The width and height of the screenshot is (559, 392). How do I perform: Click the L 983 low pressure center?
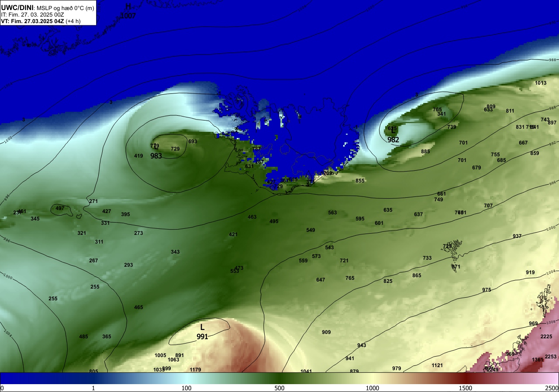(x=156, y=151)
